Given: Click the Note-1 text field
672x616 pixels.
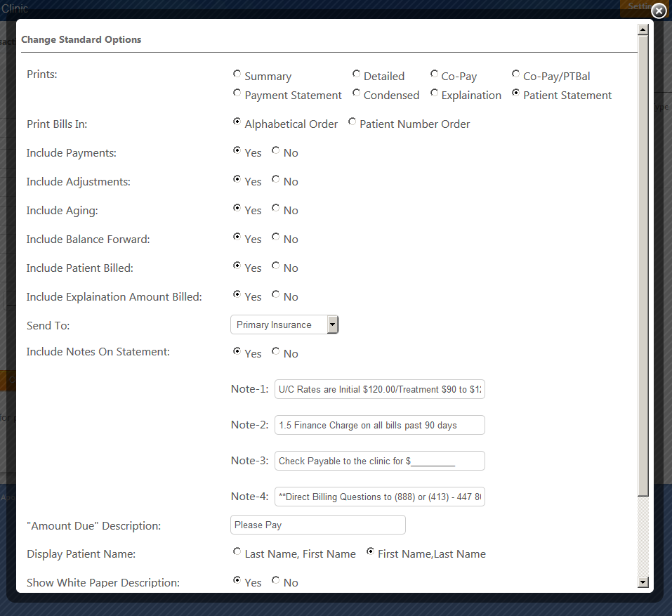Looking at the screenshot, I should point(379,389).
